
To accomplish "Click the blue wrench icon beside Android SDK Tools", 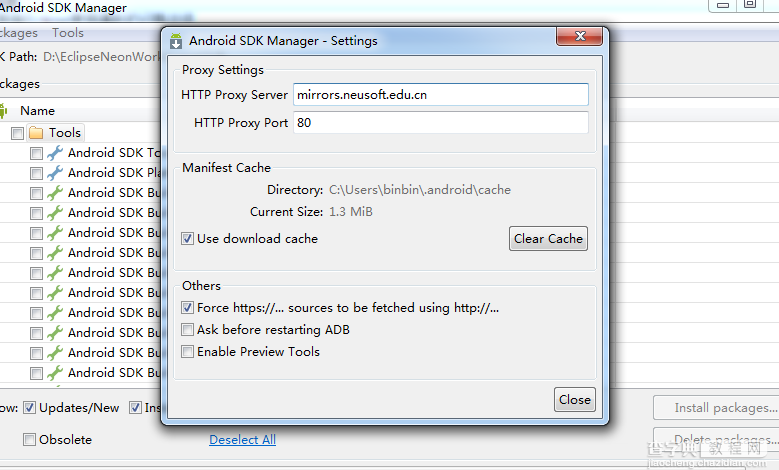I will pos(55,153).
